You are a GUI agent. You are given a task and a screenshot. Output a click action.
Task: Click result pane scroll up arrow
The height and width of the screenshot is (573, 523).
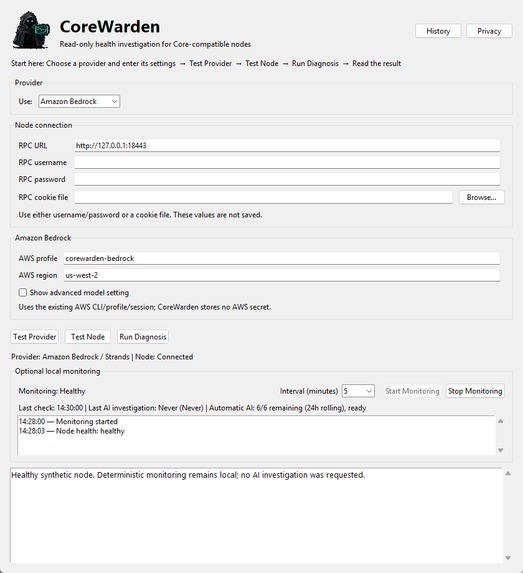coord(508,474)
